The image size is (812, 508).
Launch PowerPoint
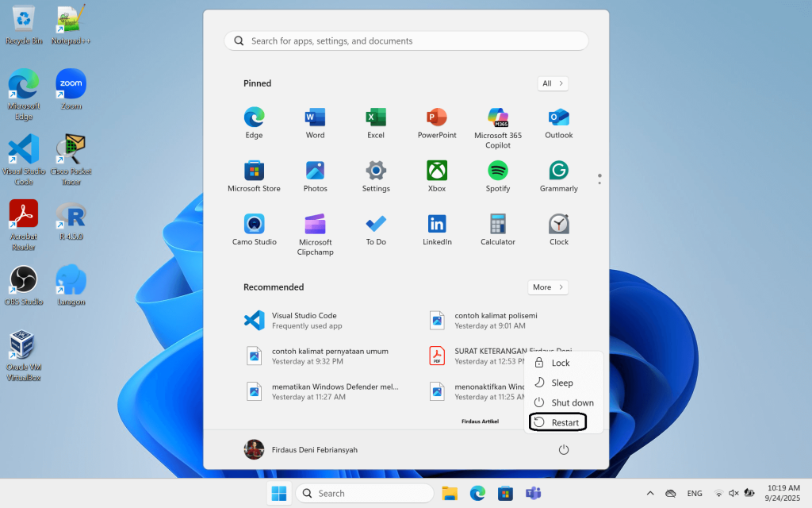436,123
